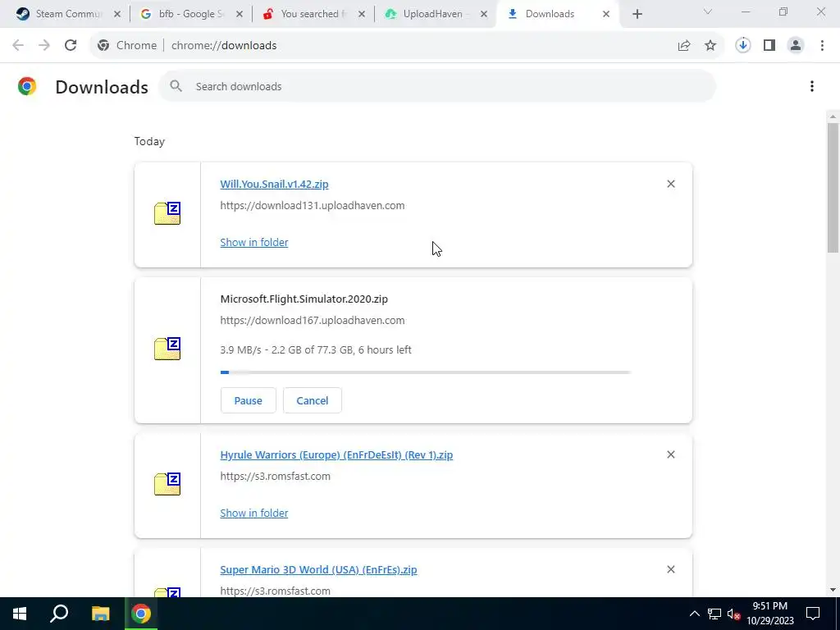This screenshot has width=840, height=630.
Task: Show Hyrule Warriors zip in folder
Action: [x=254, y=513]
